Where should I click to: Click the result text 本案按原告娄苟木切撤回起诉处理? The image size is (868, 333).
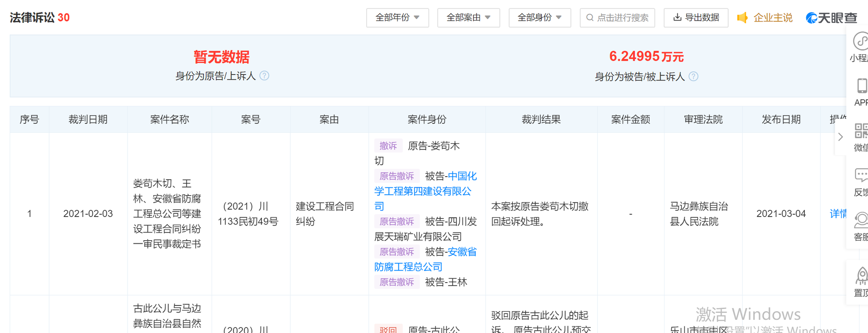540,214
